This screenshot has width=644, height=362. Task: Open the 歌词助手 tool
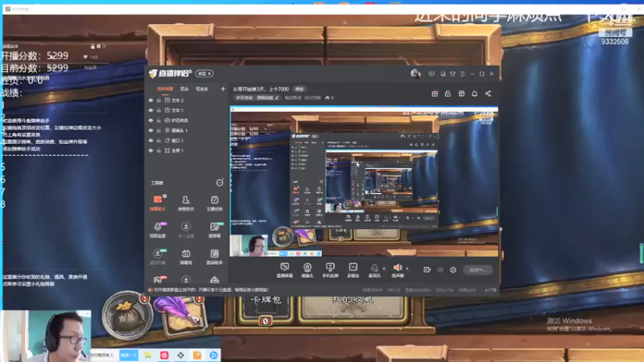pos(214,257)
